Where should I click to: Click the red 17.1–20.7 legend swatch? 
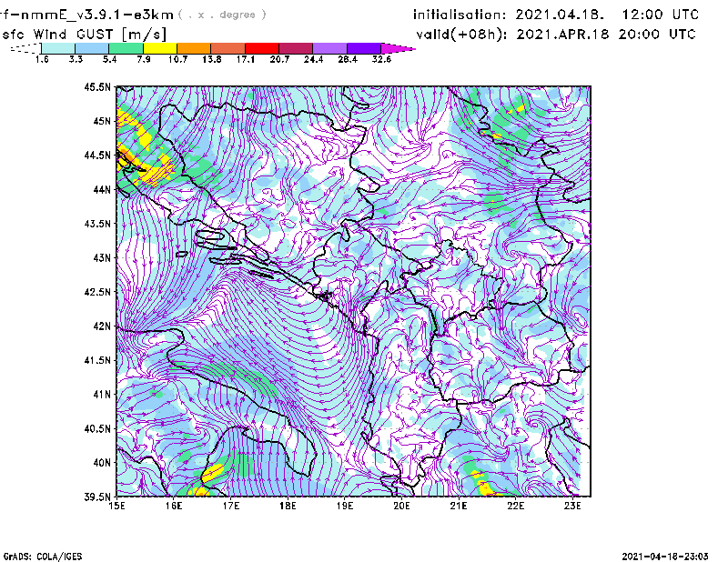coord(262,48)
